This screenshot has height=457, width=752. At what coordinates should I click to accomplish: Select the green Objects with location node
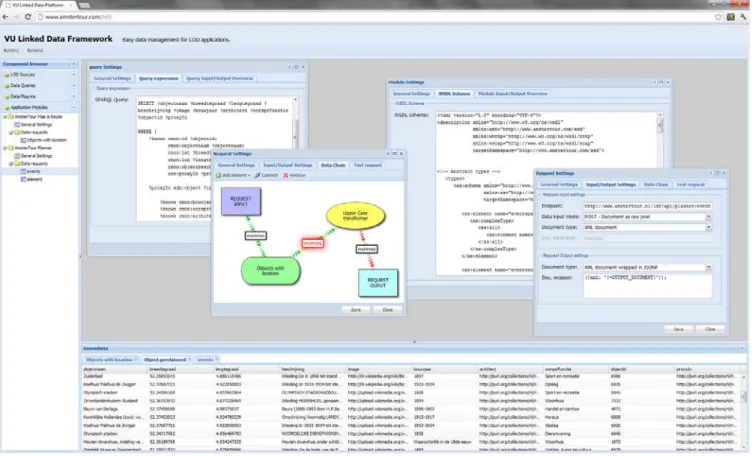click(x=270, y=271)
